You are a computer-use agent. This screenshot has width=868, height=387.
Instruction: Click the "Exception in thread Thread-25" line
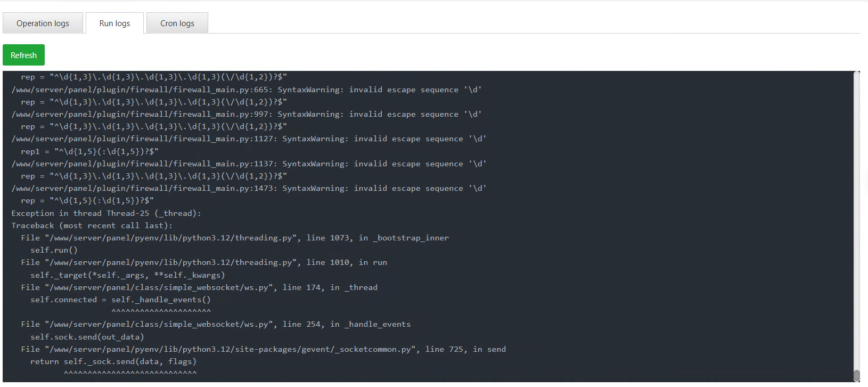tap(106, 213)
